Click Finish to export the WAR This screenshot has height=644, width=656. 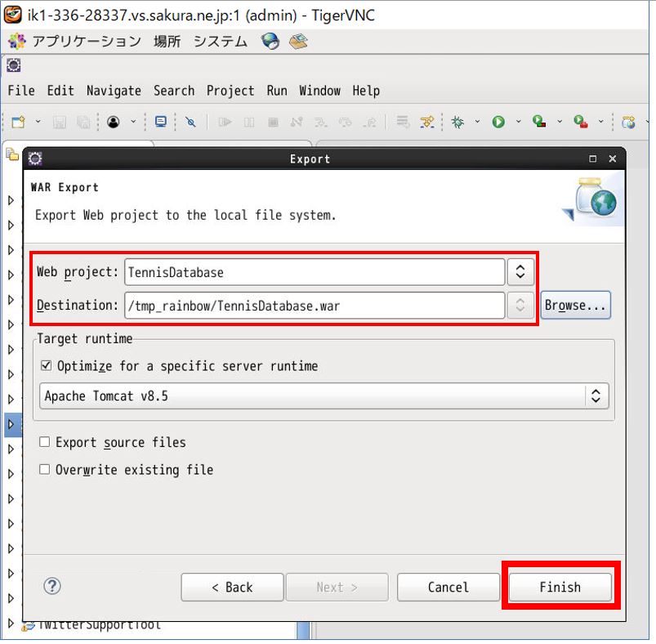560,587
